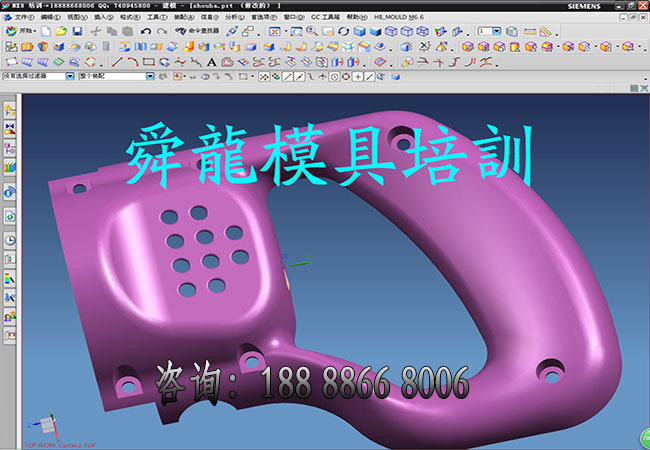Click the Save file icon
This screenshot has width=650, height=450.
coord(77,32)
